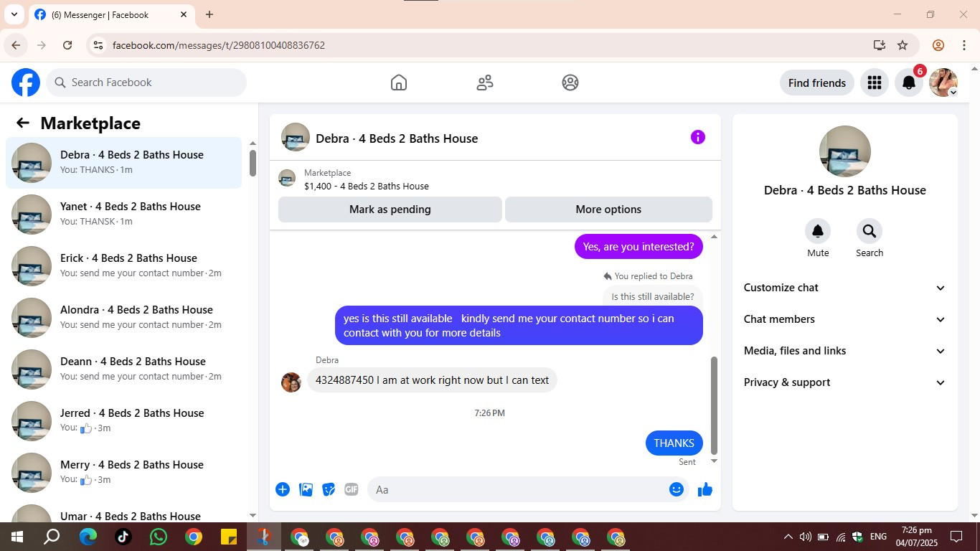980x551 pixels.
Task: Click the 'Yes, are you interested?' message
Action: click(639, 247)
